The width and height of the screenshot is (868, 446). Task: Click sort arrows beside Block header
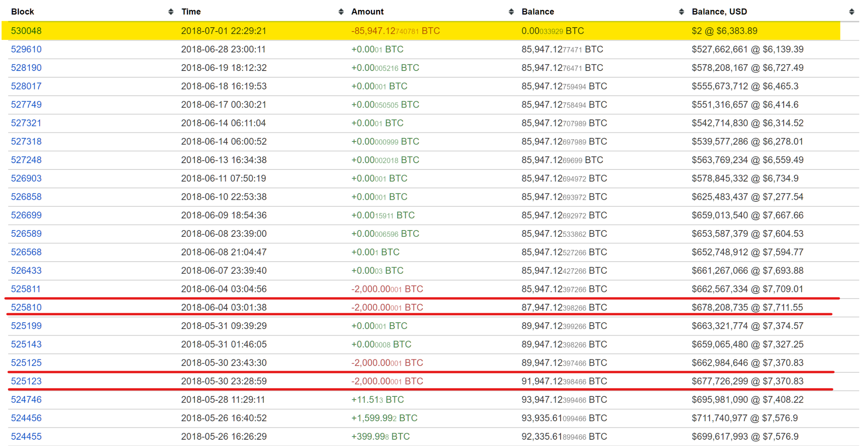point(171,12)
